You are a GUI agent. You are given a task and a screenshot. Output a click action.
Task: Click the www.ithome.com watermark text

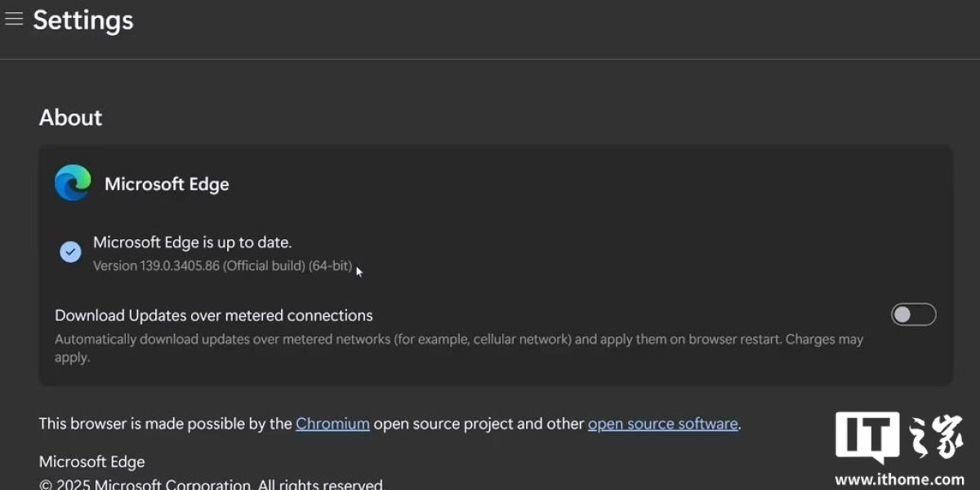[899, 479]
